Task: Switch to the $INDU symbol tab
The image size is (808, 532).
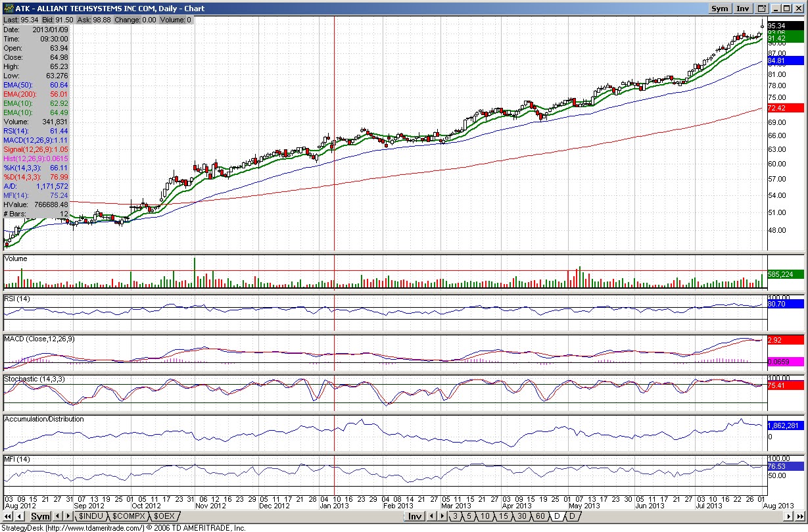Action: (91, 516)
